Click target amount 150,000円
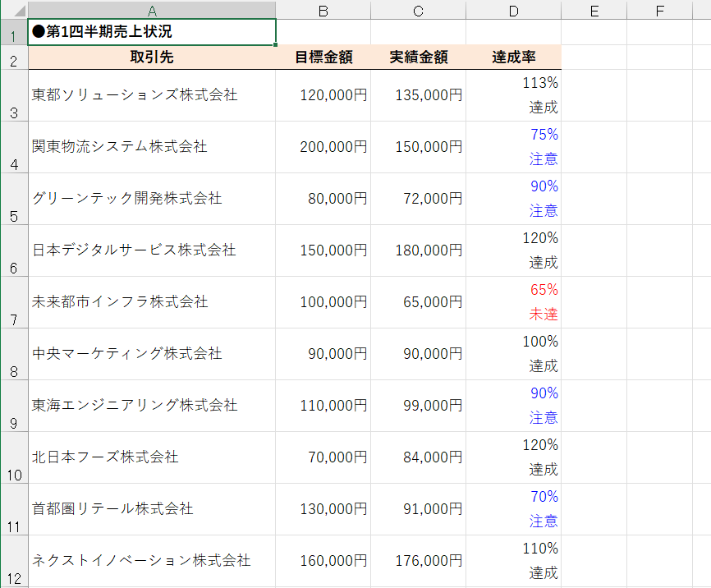 (x=323, y=250)
